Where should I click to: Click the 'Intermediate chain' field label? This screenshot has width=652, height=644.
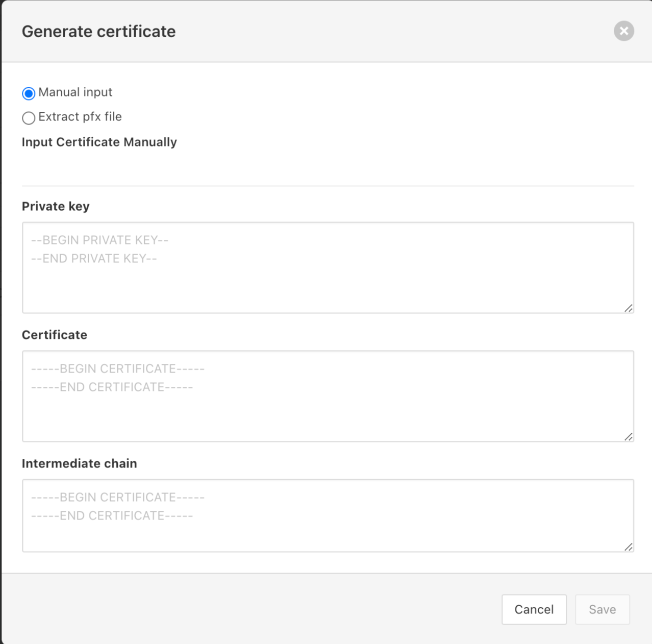79,463
